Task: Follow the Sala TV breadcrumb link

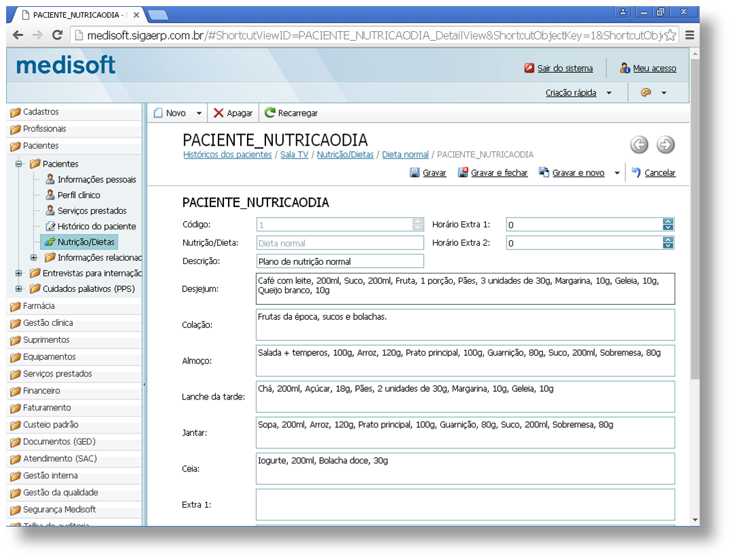Action: 295,154
